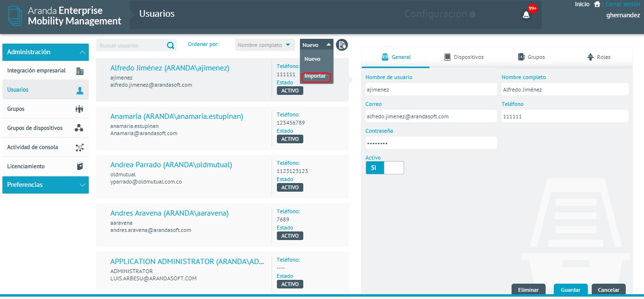Click the Cancelar button
The width and height of the screenshot is (644, 299).
608,290
